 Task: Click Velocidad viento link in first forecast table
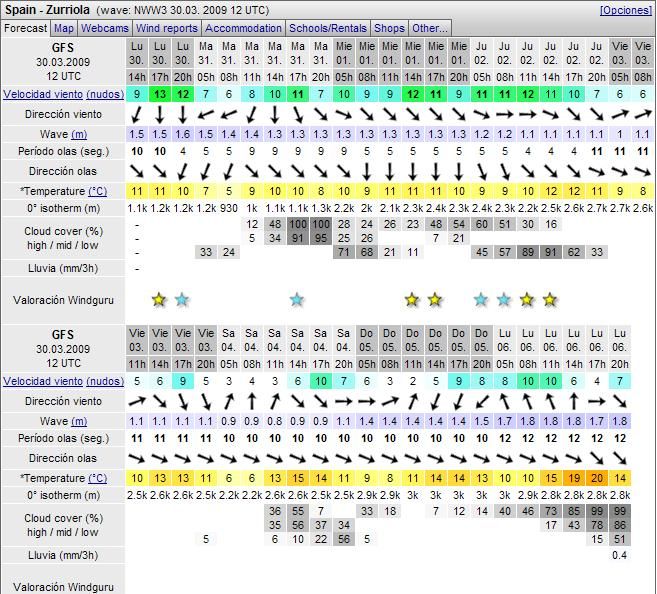pos(43,94)
